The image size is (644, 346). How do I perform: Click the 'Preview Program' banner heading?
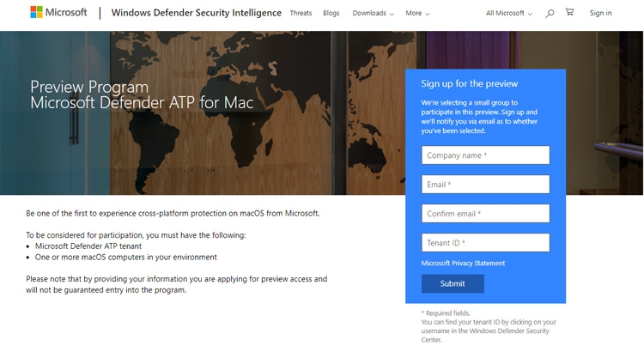[x=89, y=87]
